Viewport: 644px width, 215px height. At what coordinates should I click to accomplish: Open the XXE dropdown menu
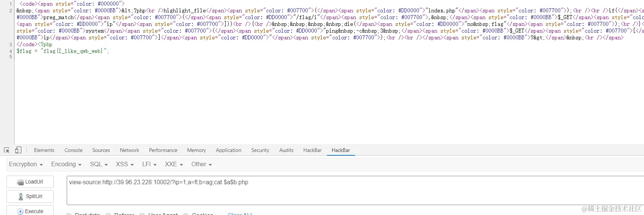174,164
